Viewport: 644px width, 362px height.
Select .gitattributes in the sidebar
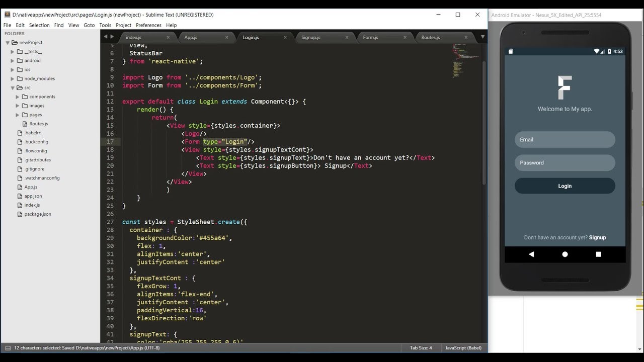37,160
